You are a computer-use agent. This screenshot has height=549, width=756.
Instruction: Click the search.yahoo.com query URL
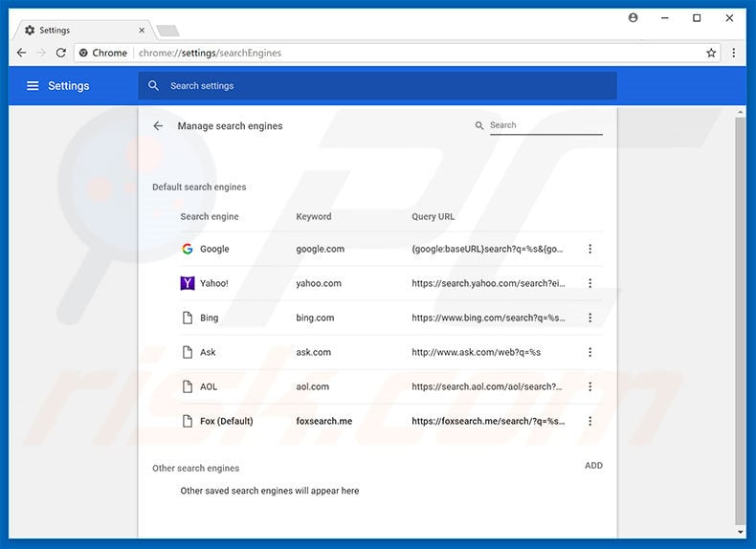(x=488, y=283)
